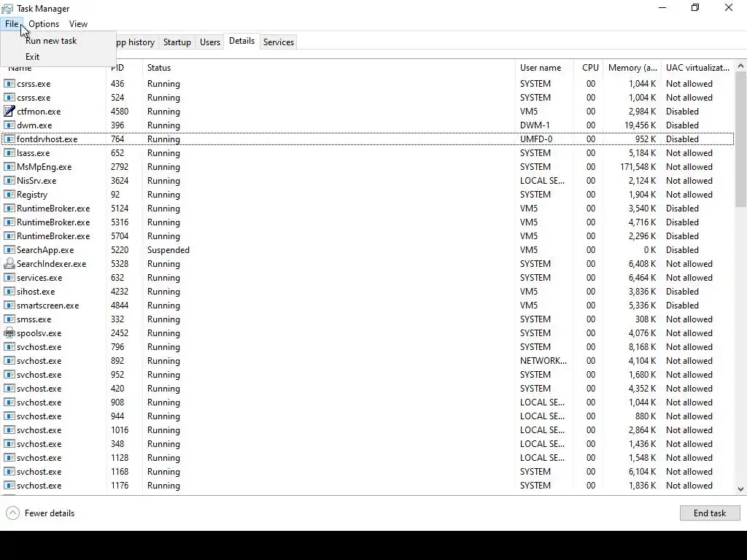Select svchost.exe with PID 892

(368, 360)
